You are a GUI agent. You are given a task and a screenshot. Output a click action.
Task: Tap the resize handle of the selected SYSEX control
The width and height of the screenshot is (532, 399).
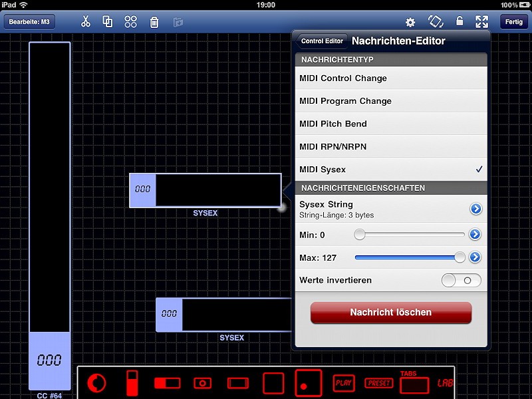click(x=281, y=207)
